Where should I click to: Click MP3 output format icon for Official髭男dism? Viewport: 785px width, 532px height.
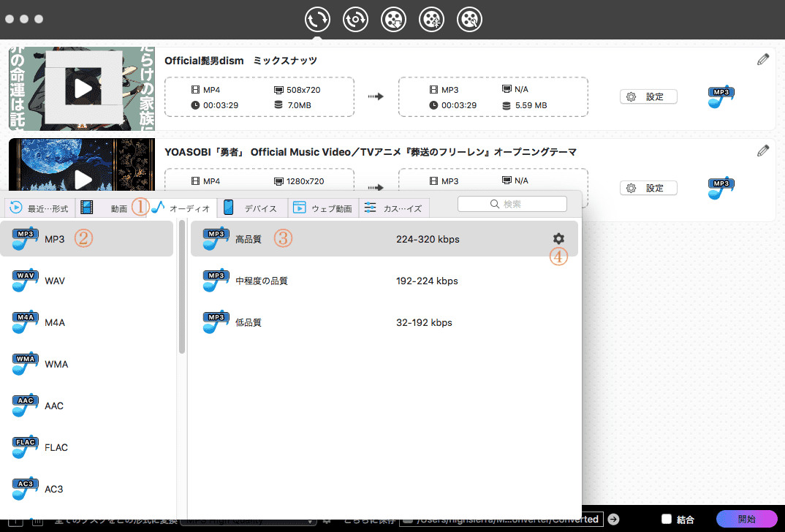point(721,96)
